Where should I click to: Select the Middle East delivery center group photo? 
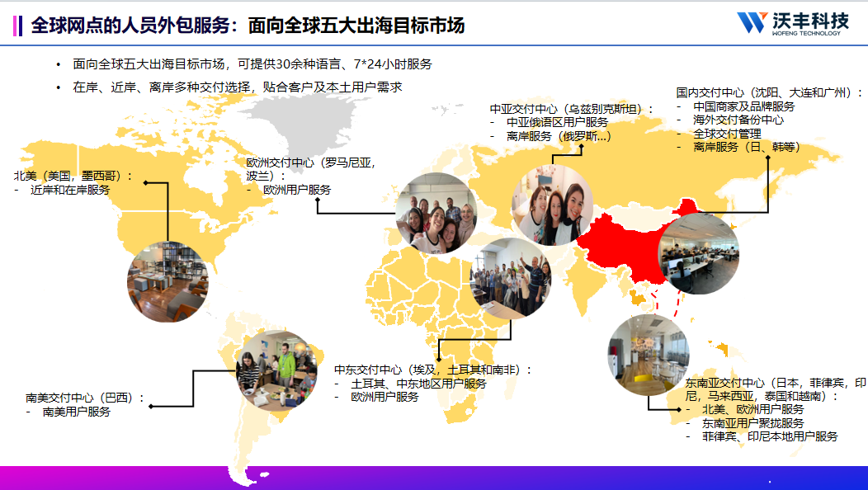(x=509, y=278)
